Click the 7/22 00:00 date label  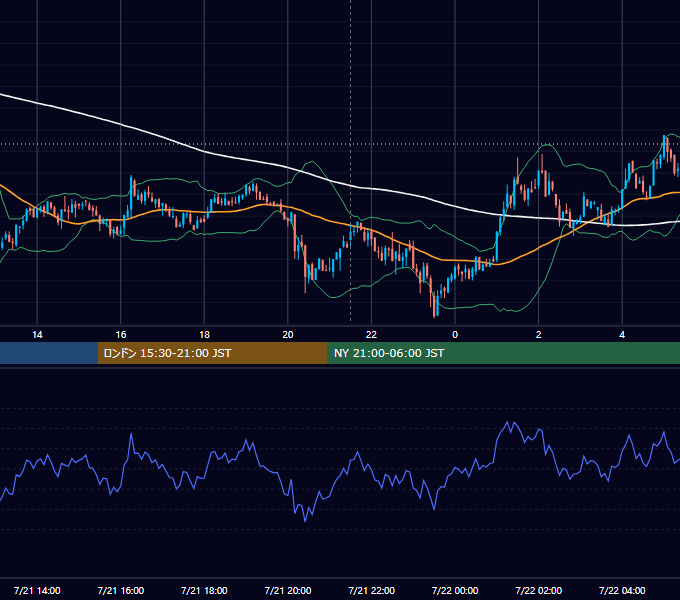[455, 590]
